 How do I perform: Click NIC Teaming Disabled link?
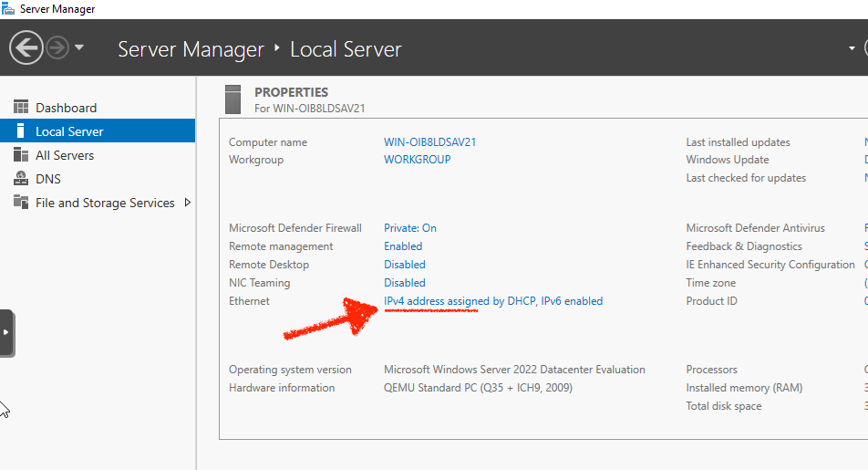coord(405,283)
